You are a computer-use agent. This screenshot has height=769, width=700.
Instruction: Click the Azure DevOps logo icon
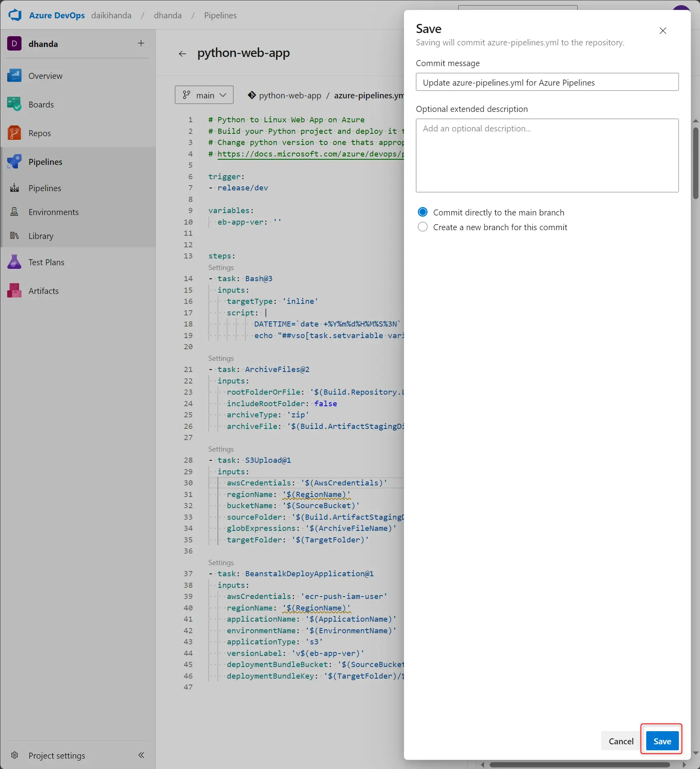tap(15, 15)
